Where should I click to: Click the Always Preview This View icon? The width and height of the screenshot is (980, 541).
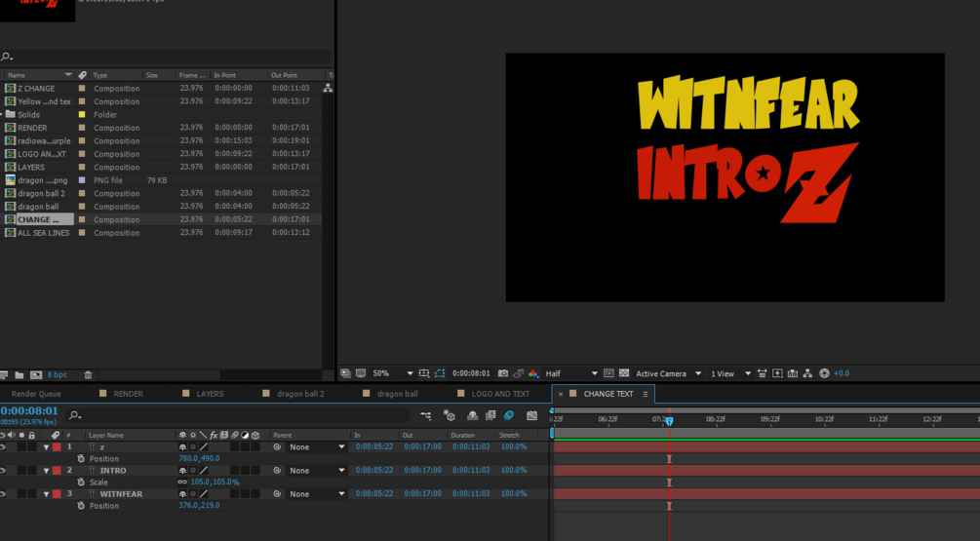click(345, 373)
